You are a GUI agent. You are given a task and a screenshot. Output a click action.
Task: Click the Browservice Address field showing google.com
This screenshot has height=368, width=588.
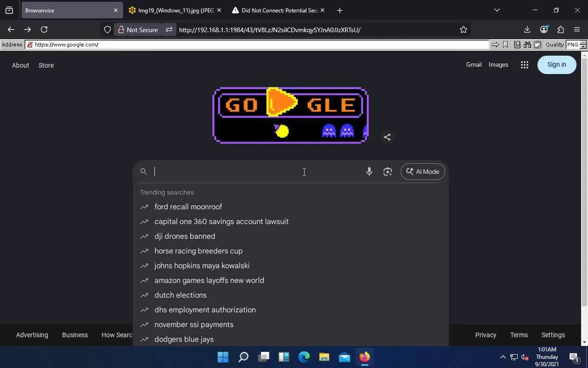(x=258, y=45)
